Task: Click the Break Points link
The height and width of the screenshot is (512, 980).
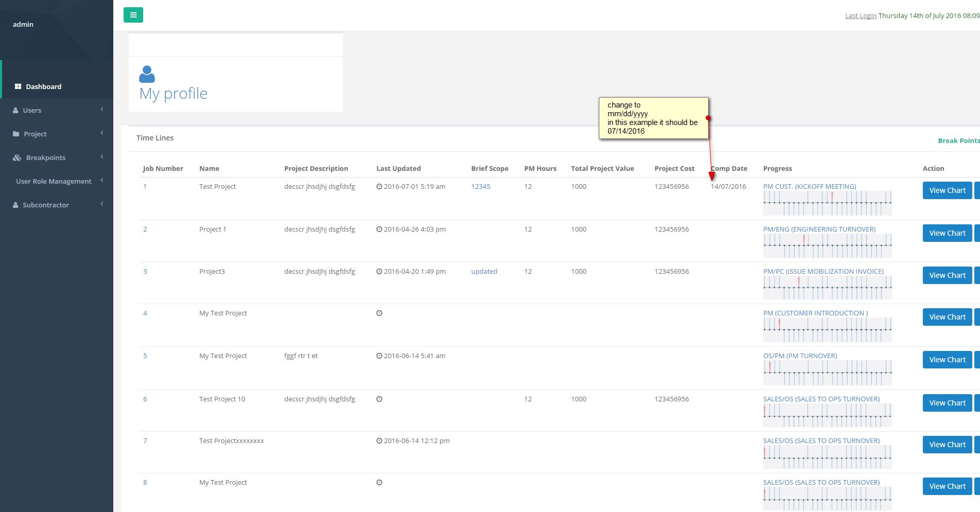Action: pos(958,140)
